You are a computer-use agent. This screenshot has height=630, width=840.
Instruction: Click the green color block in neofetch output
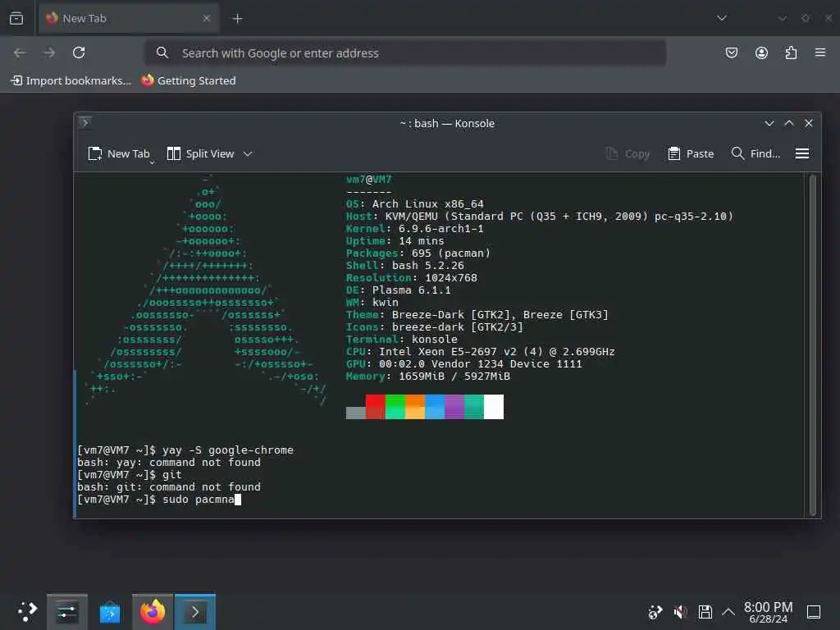pos(395,407)
